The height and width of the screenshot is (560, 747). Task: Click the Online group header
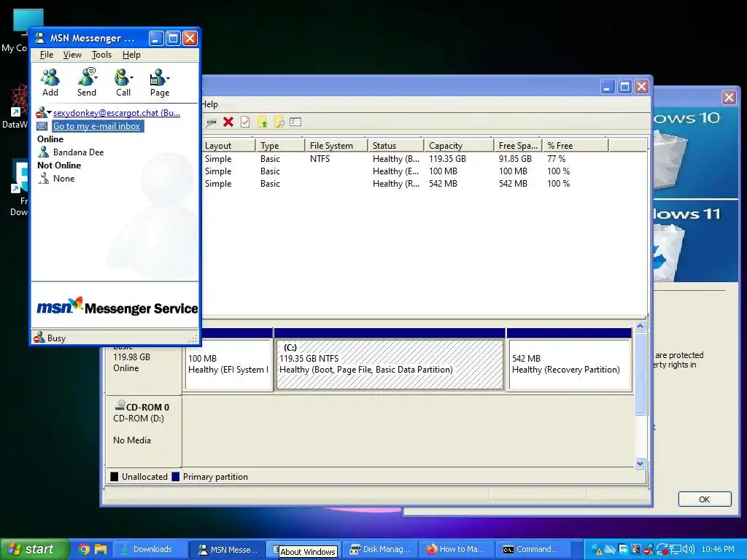pos(50,139)
